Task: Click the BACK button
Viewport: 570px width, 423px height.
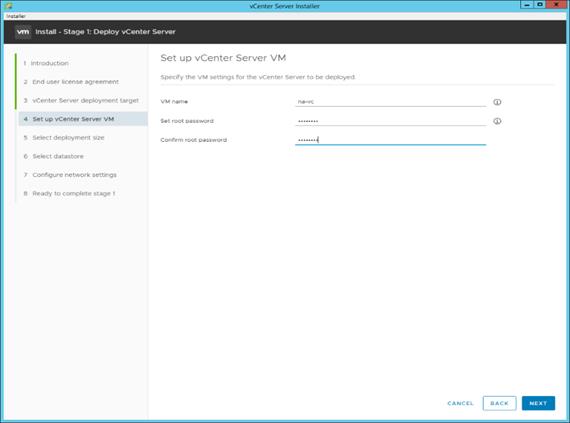Action: [x=499, y=403]
